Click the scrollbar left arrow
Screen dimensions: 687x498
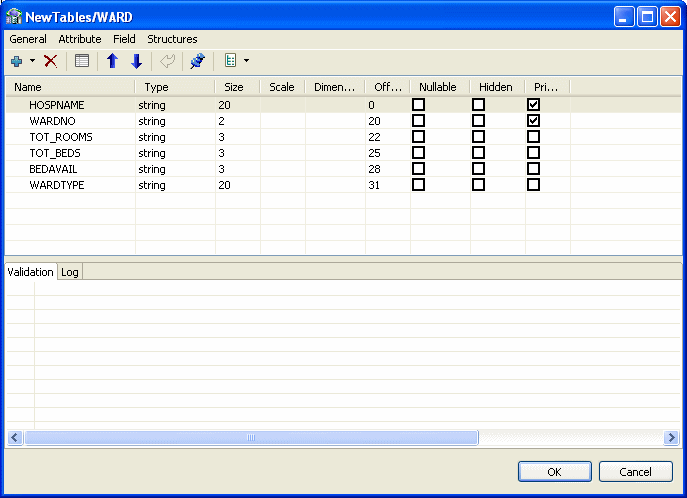pos(15,438)
